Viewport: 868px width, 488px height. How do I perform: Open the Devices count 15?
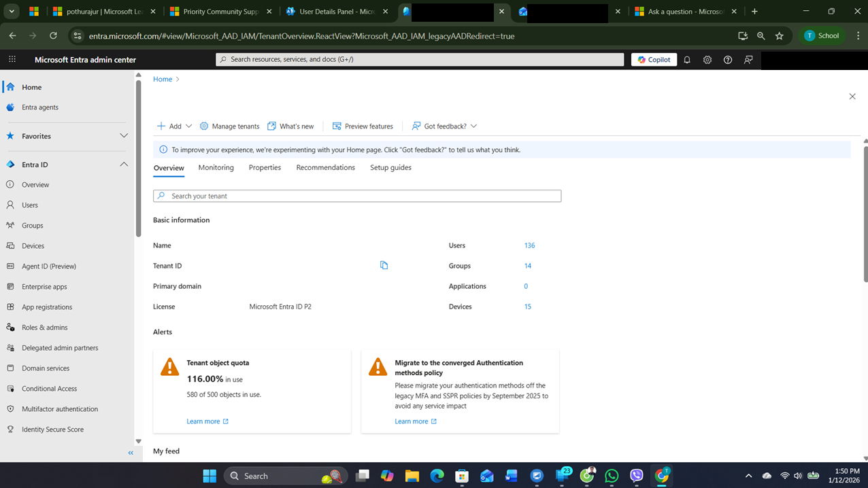point(527,307)
